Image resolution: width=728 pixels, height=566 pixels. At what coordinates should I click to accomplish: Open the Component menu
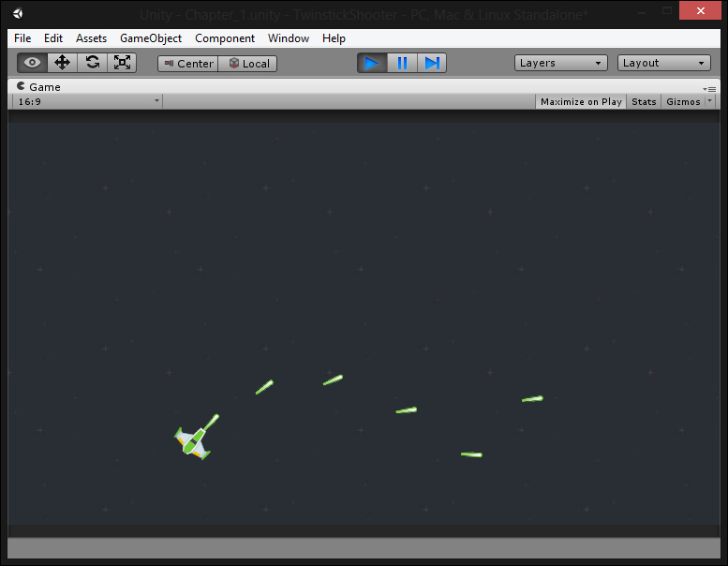click(224, 38)
